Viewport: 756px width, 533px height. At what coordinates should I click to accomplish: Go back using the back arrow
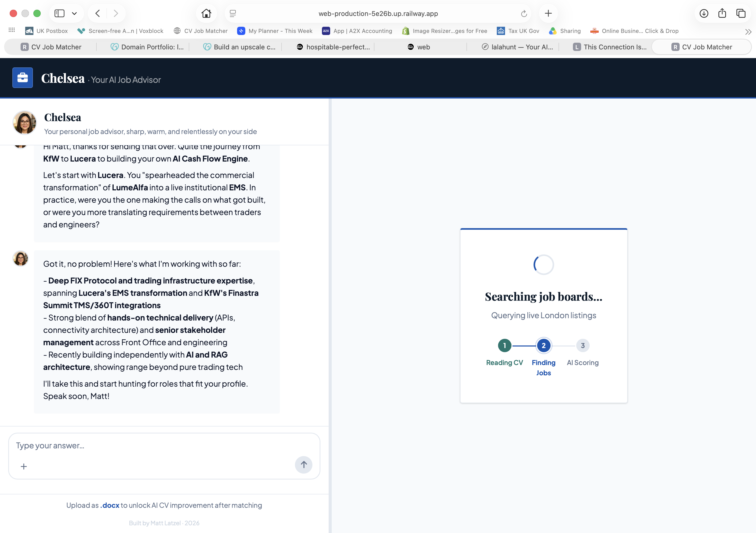97,14
